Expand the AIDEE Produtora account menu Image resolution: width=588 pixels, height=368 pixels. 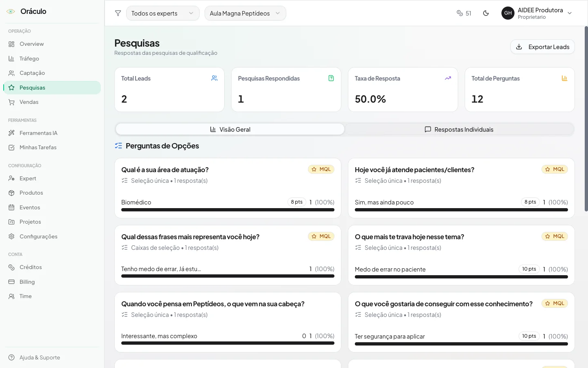537,13
